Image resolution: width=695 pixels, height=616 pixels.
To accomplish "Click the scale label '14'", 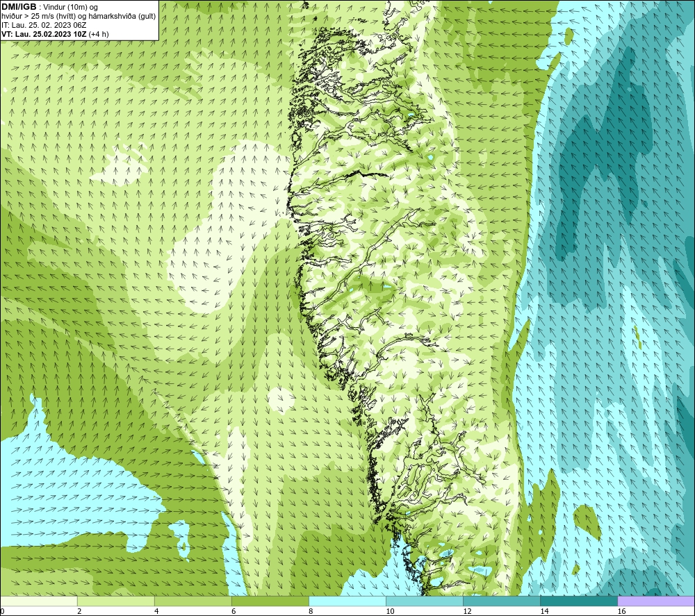I will click(544, 612).
